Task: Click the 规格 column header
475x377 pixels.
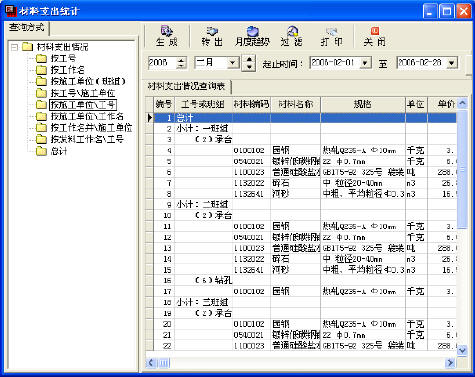Action: (x=363, y=104)
